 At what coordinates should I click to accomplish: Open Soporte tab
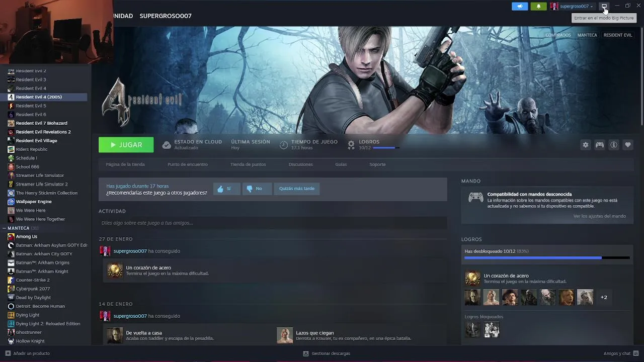click(x=377, y=164)
